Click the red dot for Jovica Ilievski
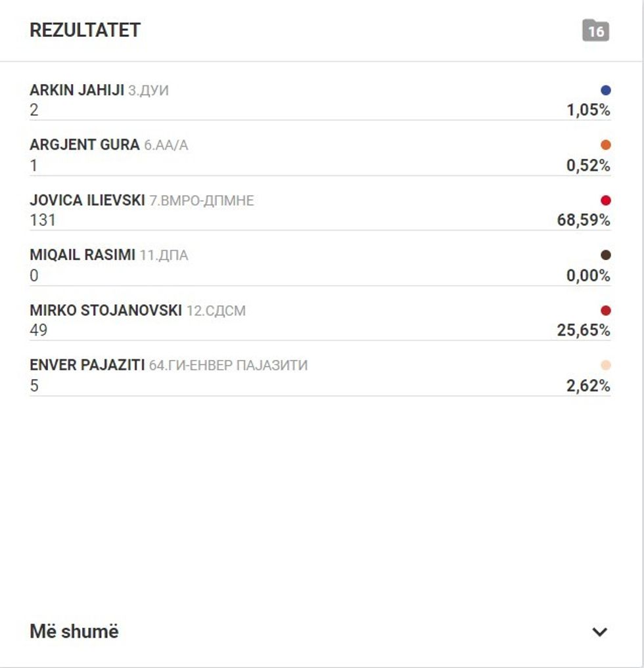Image resolution: width=644 pixels, height=668 pixels. click(605, 200)
